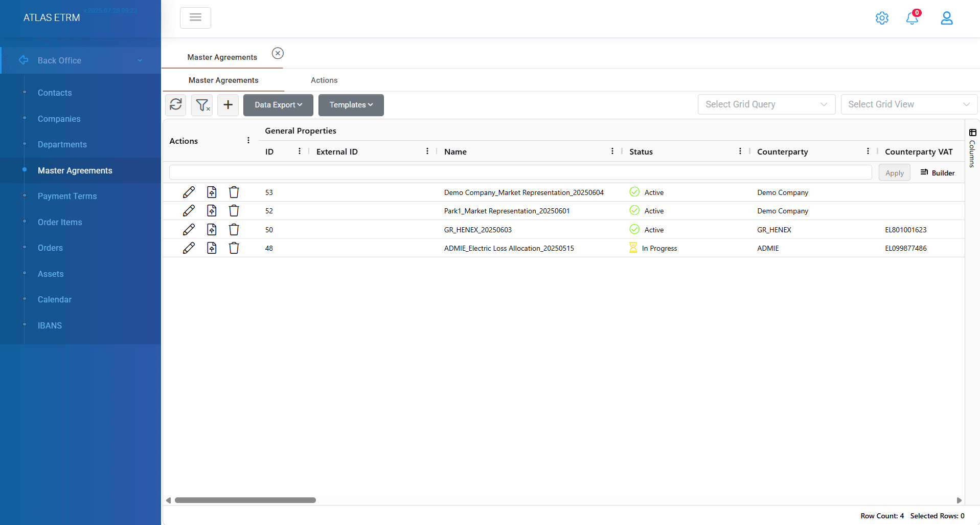Viewport: 980px width, 525px height.
Task: Upload document for agreement 50
Action: pyautogui.click(x=212, y=230)
